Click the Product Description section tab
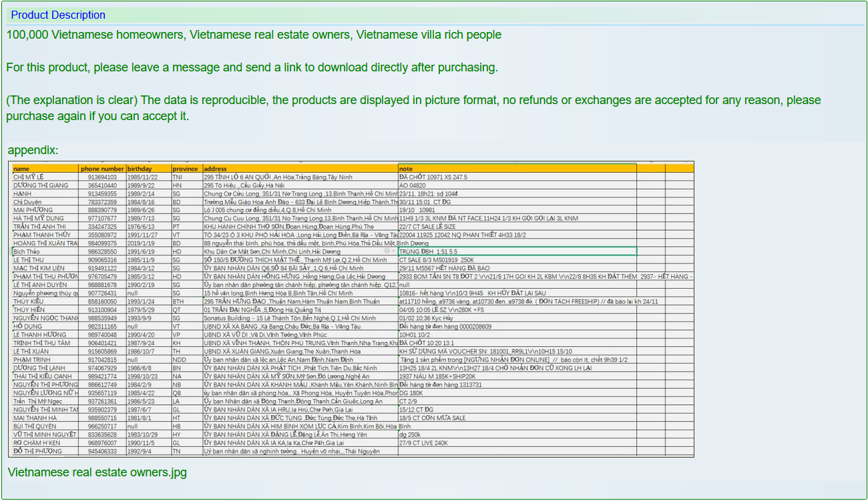 pos(58,15)
